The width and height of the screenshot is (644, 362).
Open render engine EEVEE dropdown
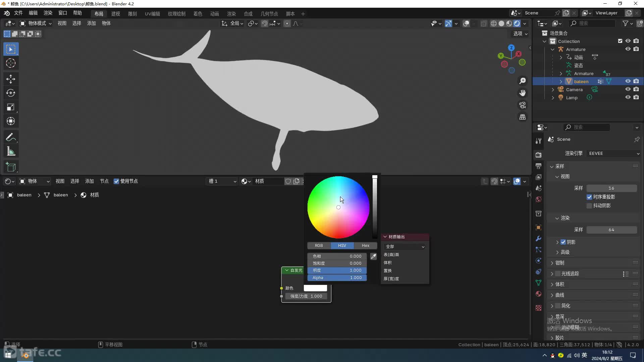613,154
